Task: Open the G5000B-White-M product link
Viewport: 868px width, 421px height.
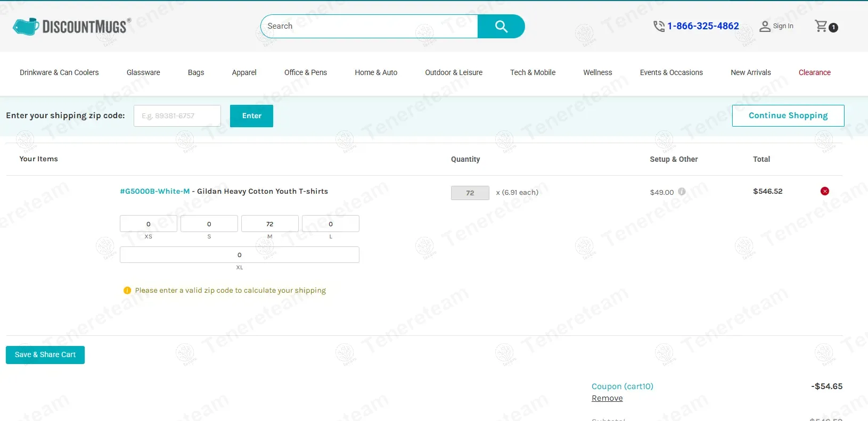Action: tap(154, 191)
